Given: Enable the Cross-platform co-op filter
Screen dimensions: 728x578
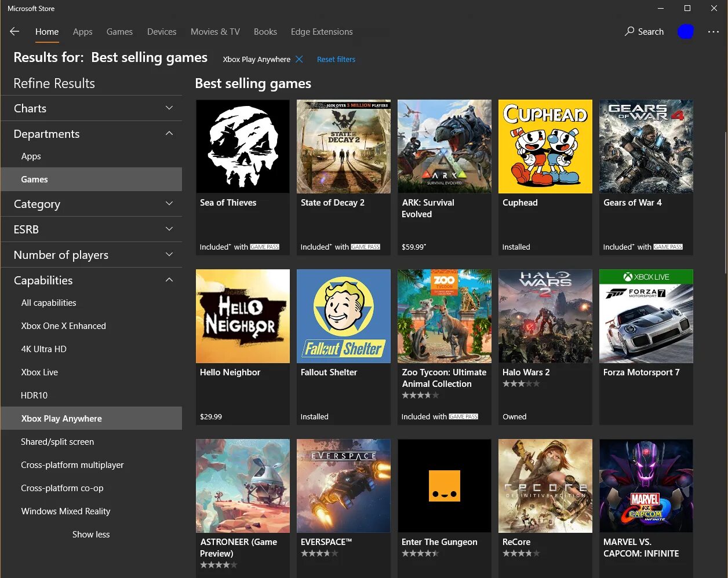Looking at the screenshot, I should click(x=62, y=488).
